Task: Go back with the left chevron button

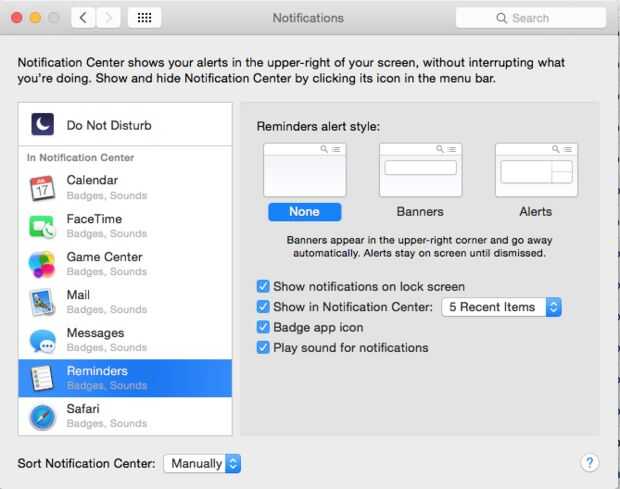Action: coord(83,18)
